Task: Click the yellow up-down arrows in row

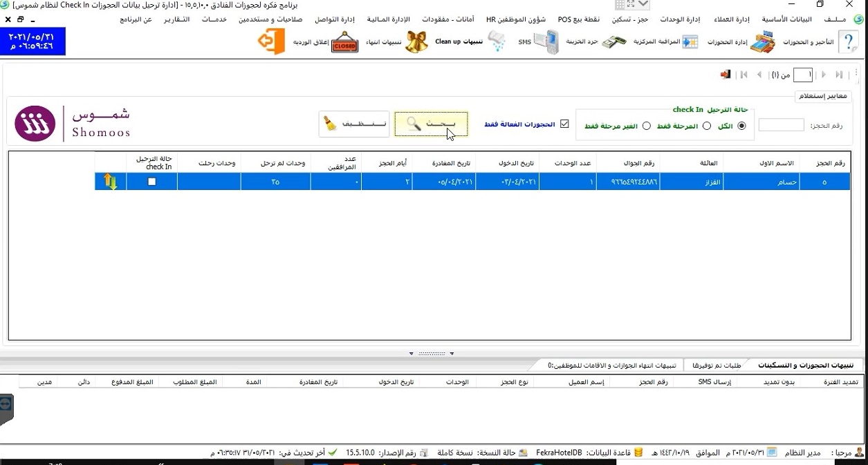Action: 110,182
